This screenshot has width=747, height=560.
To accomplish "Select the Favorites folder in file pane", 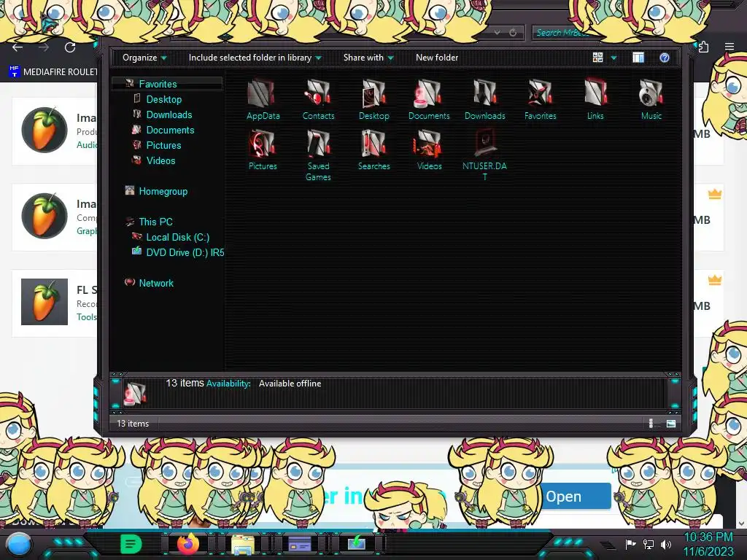I will coord(541,99).
